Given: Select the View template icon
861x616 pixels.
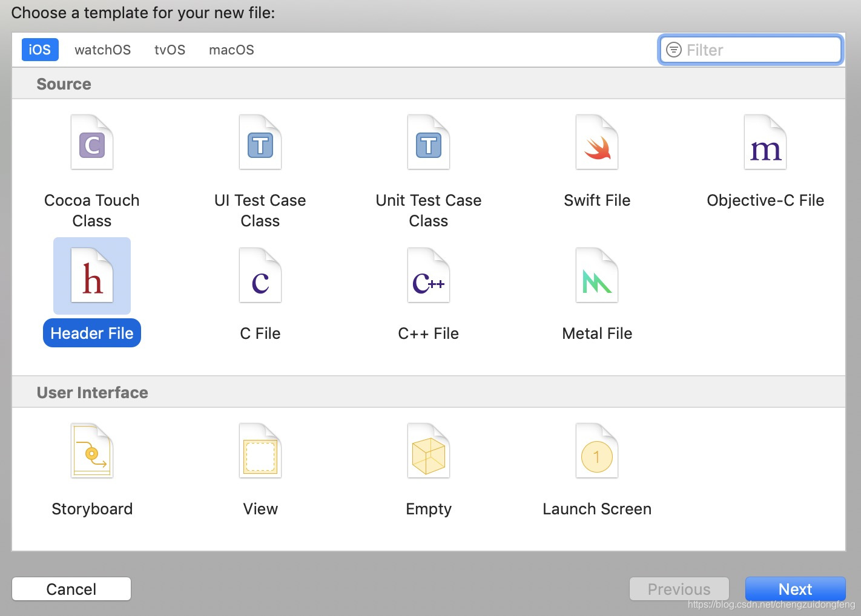Looking at the screenshot, I should 260,451.
